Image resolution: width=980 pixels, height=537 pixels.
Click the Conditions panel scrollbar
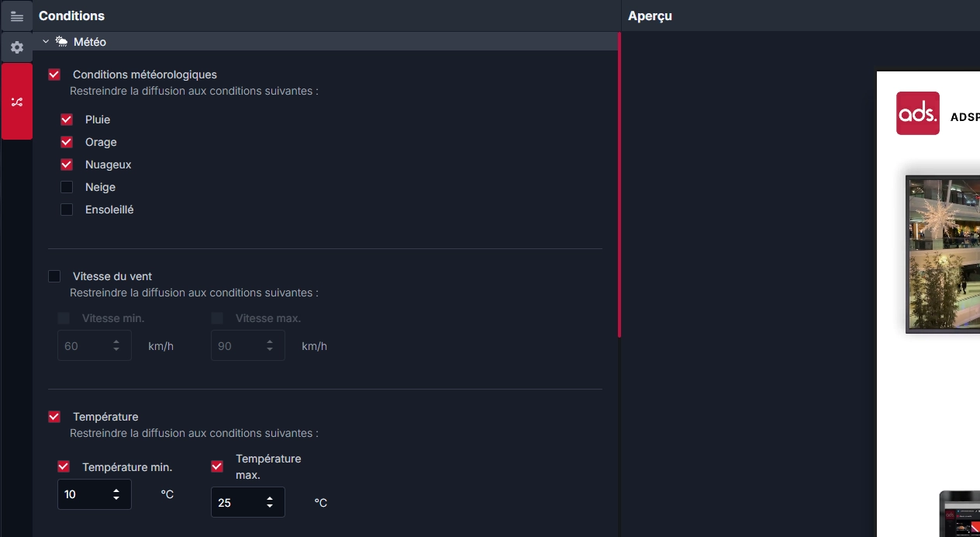619,185
